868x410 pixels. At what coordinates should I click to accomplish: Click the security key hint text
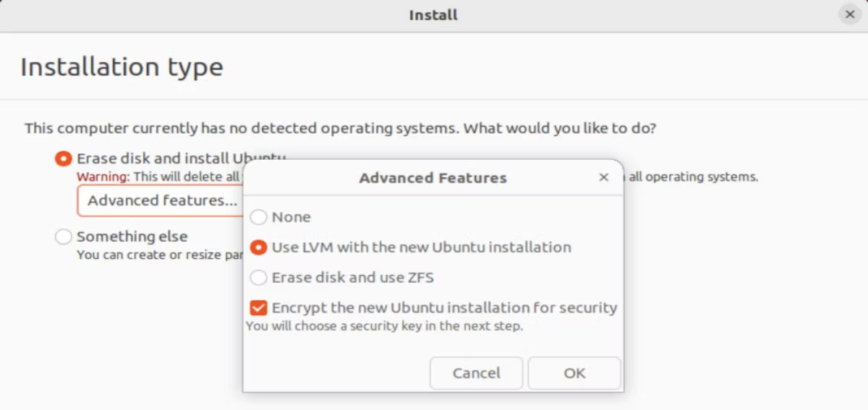point(384,326)
